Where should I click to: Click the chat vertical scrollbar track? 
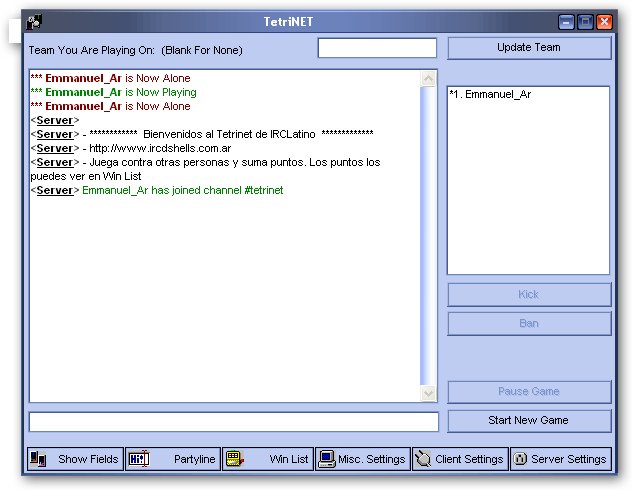(x=428, y=235)
